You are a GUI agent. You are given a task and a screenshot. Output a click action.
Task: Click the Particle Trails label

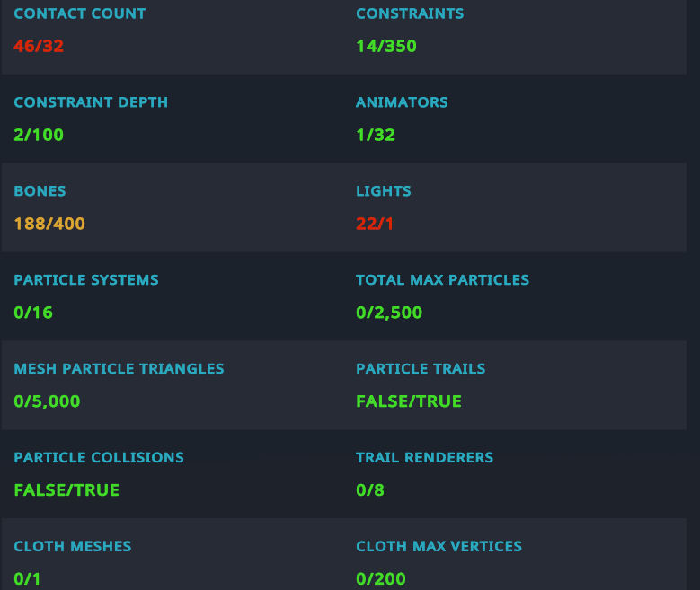(421, 369)
